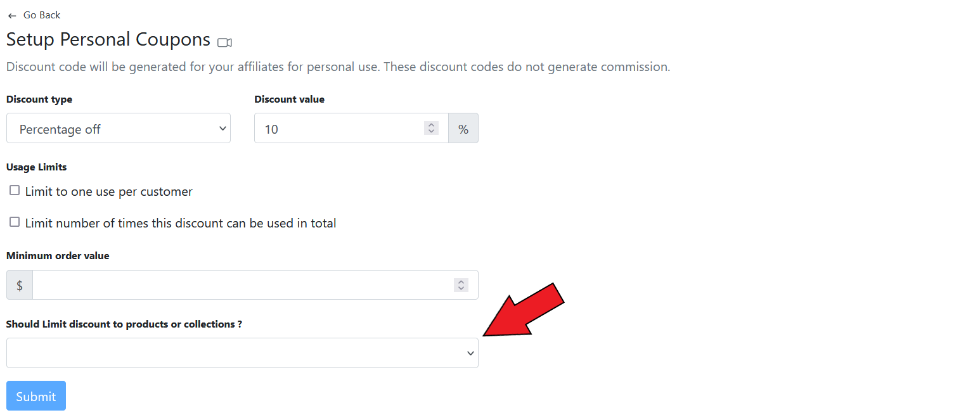Click the 'Limit number of times' label text
Image resolution: width=980 pixels, height=415 pixels.
coord(181,223)
